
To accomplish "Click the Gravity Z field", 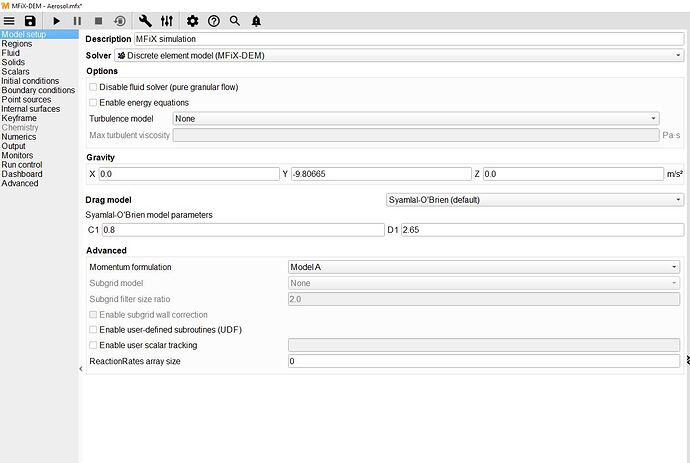I will [573, 174].
